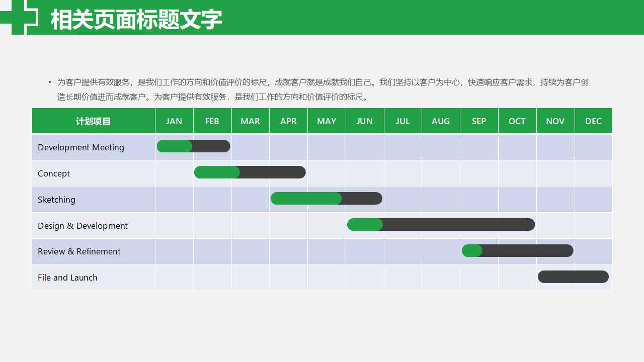Select the DEC column header

[594, 121]
